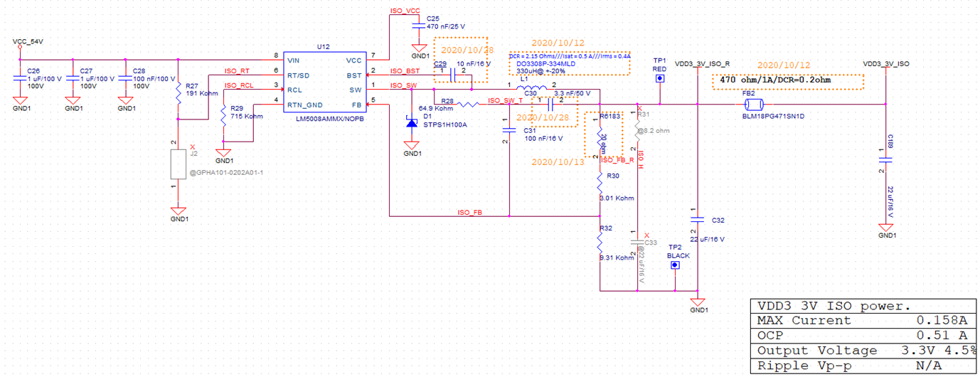Click the ISO_RCL net label
Viewport: 980px width, 377px height.
(x=238, y=85)
